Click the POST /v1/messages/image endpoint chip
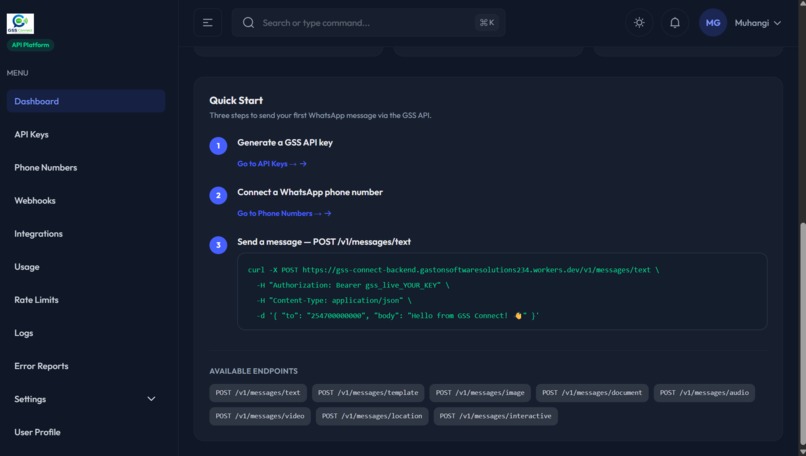 480,393
